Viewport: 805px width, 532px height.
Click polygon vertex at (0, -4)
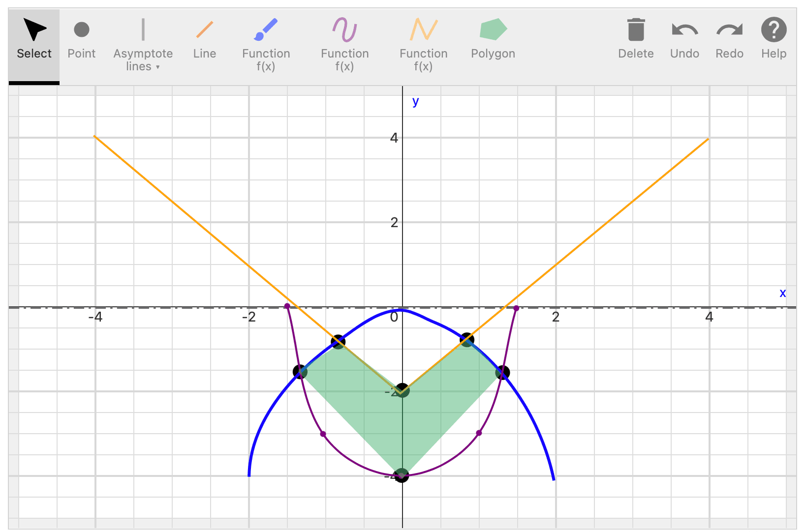tap(402, 475)
